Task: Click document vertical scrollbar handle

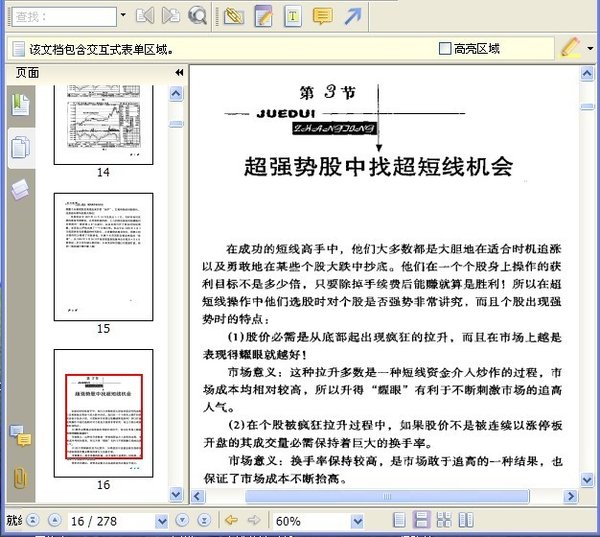Action: [x=587, y=106]
